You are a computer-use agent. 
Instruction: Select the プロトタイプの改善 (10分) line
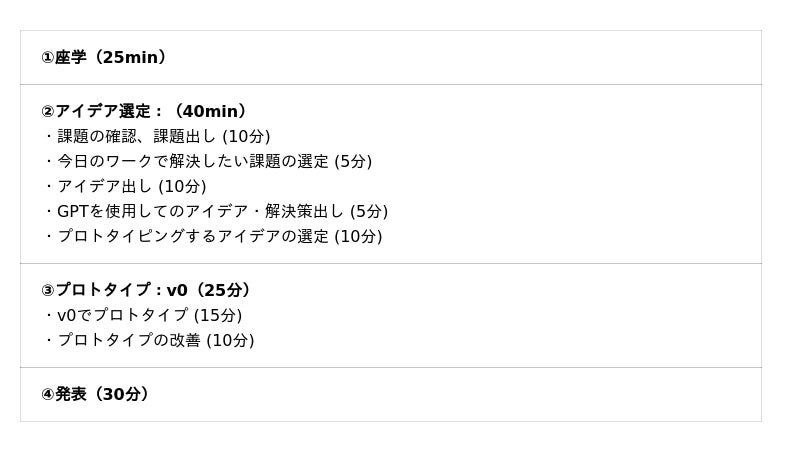click(154, 341)
